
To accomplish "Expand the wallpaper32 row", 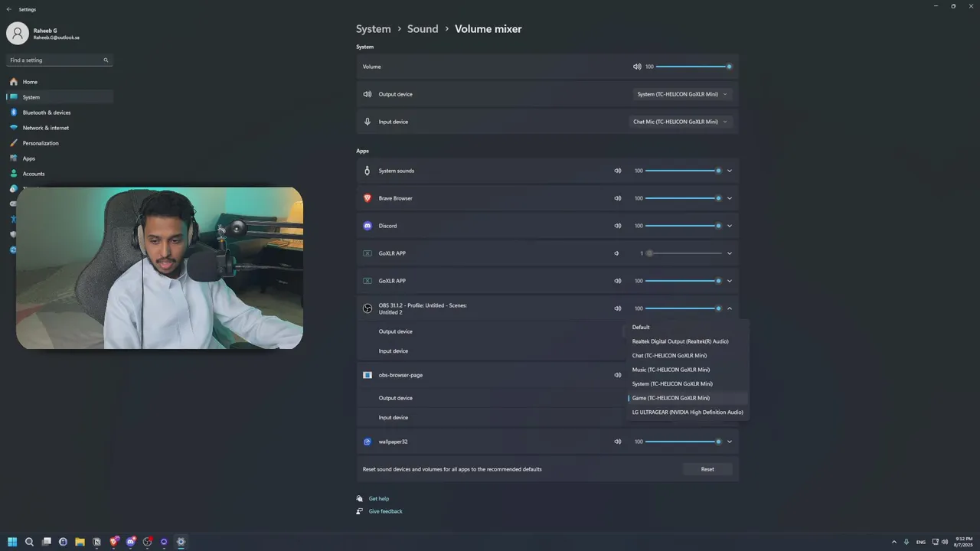I will (x=730, y=442).
